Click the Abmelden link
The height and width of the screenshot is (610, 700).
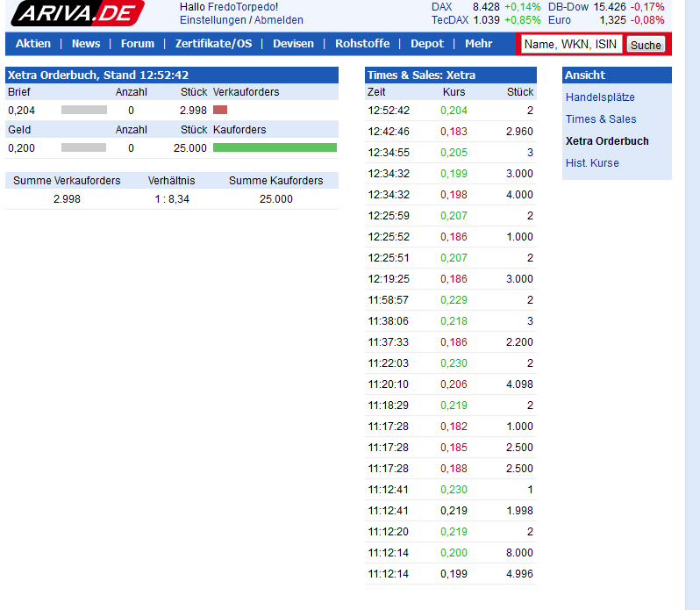coord(279,19)
